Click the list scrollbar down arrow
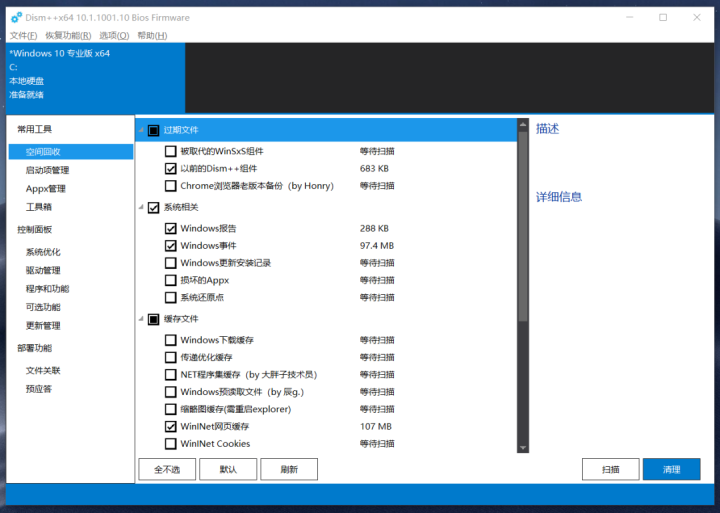Image resolution: width=720 pixels, height=513 pixels. tap(523, 447)
